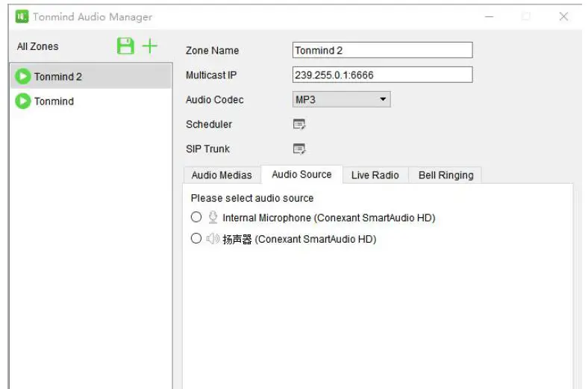The image size is (588, 389).
Task: Switch to the Live Radio tab
Action: [x=375, y=175]
